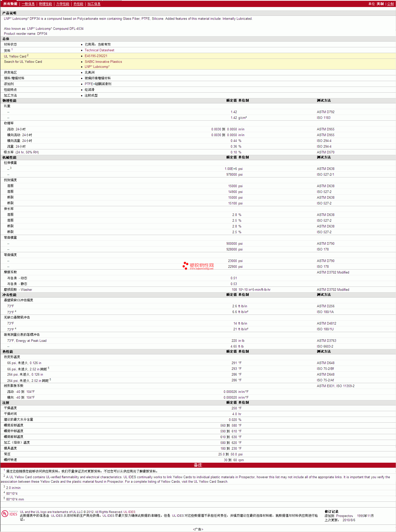396x532 pixels.
Task: Switch to the 一般信息 tab
Action: 28,4
